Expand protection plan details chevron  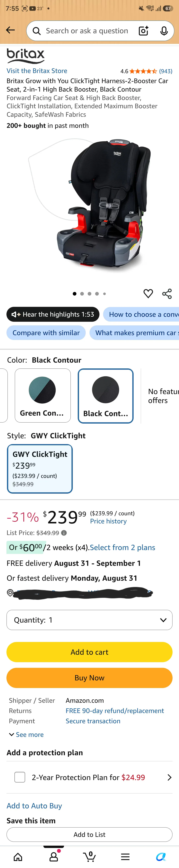click(169, 777)
